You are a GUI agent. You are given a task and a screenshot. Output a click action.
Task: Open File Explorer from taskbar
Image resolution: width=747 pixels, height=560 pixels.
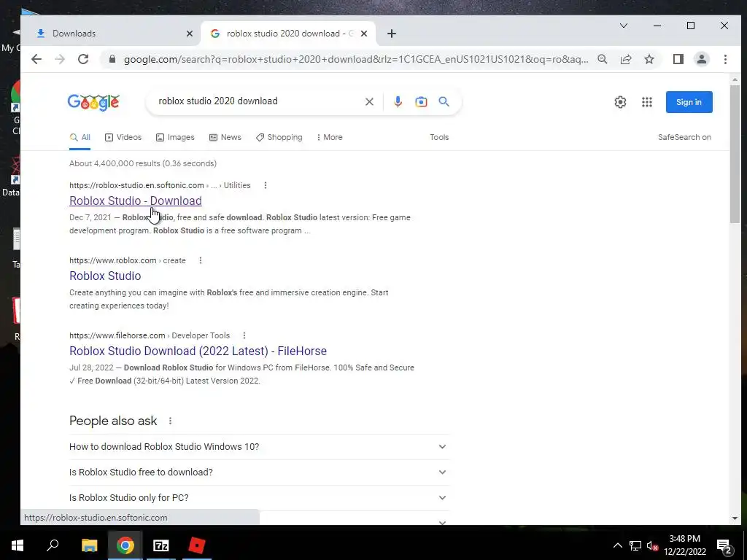(89, 545)
